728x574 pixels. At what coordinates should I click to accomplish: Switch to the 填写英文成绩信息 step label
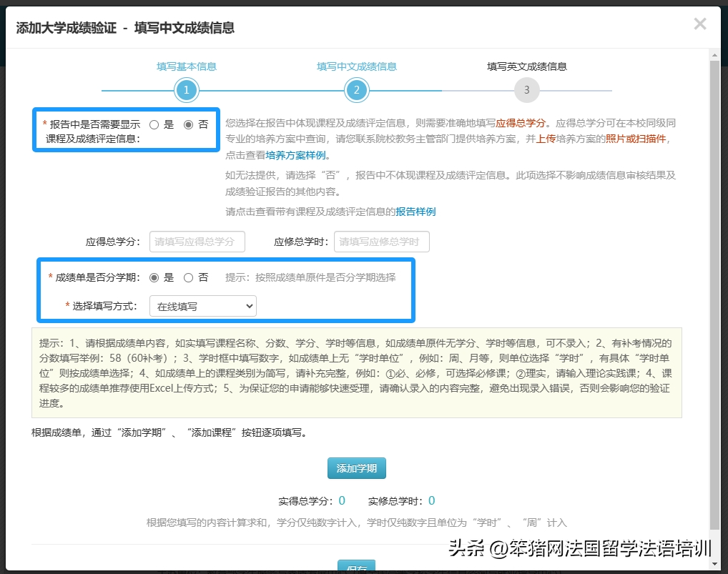(526, 66)
